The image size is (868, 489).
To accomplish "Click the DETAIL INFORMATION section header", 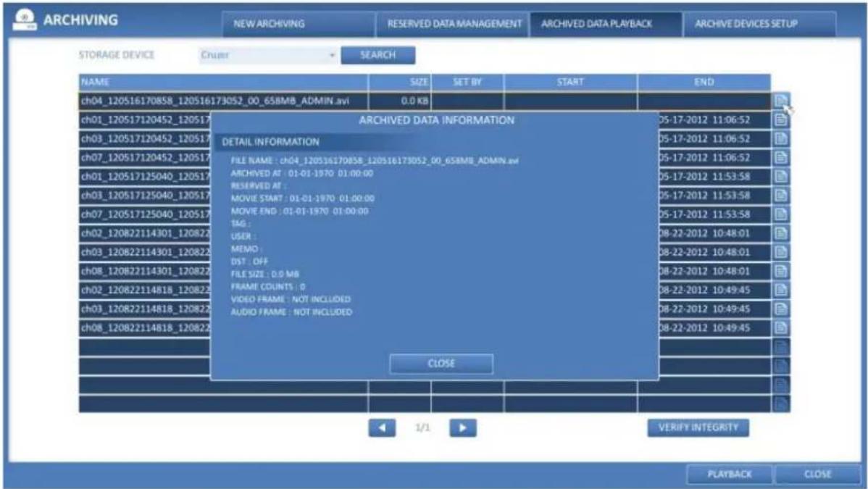I will coord(271,142).
